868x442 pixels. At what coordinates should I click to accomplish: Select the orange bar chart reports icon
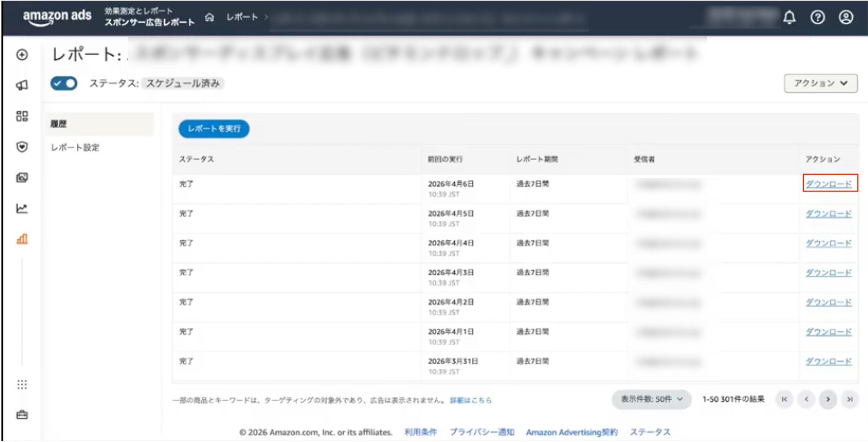[x=22, y=239]
